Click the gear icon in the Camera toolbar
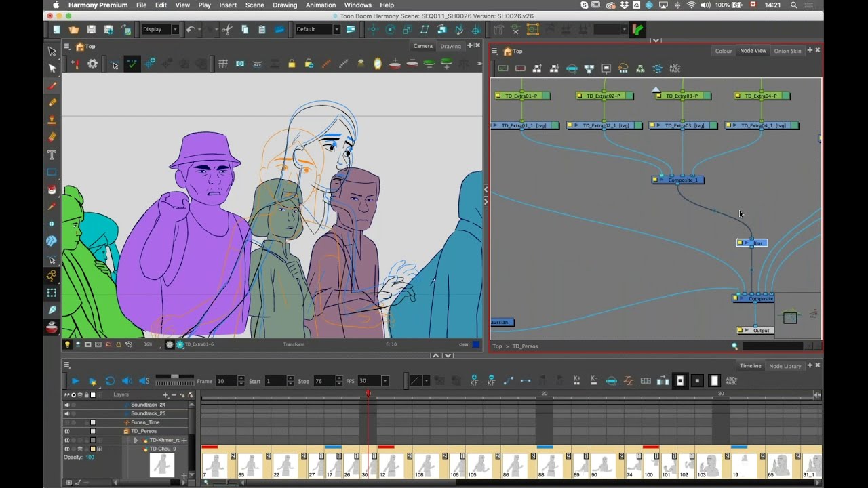 click(x=93, y=64)
